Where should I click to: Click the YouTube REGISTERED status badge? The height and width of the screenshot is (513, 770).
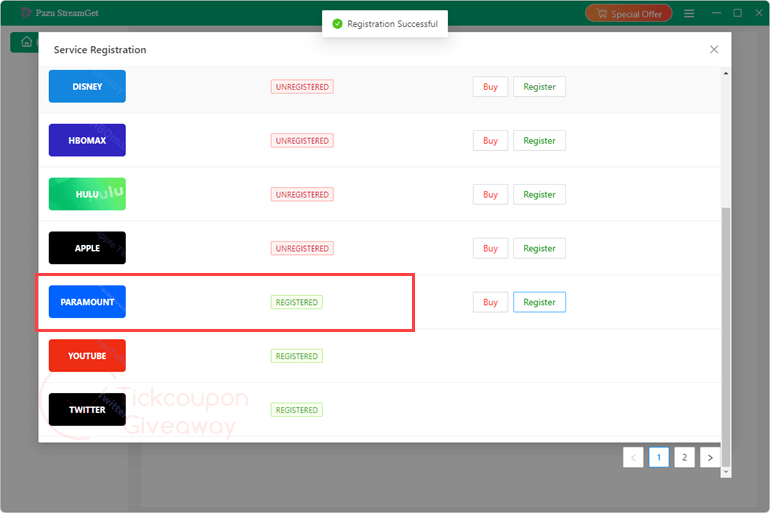pyautogui.click(x=297, y=356)
